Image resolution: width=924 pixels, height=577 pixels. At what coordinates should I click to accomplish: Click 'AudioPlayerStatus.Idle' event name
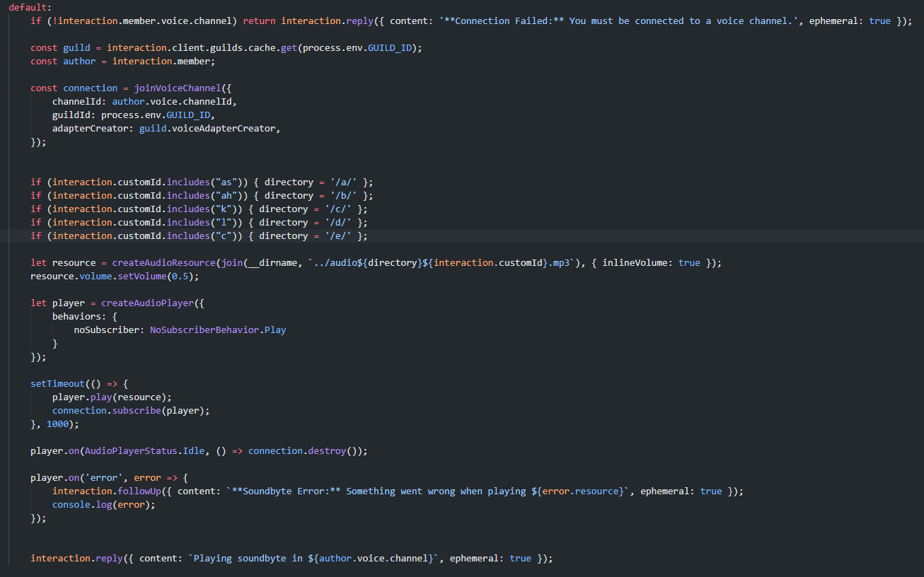[144, 450]
